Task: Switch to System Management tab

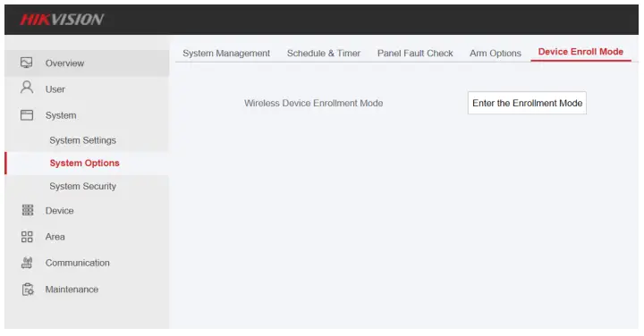Action: 226,54
